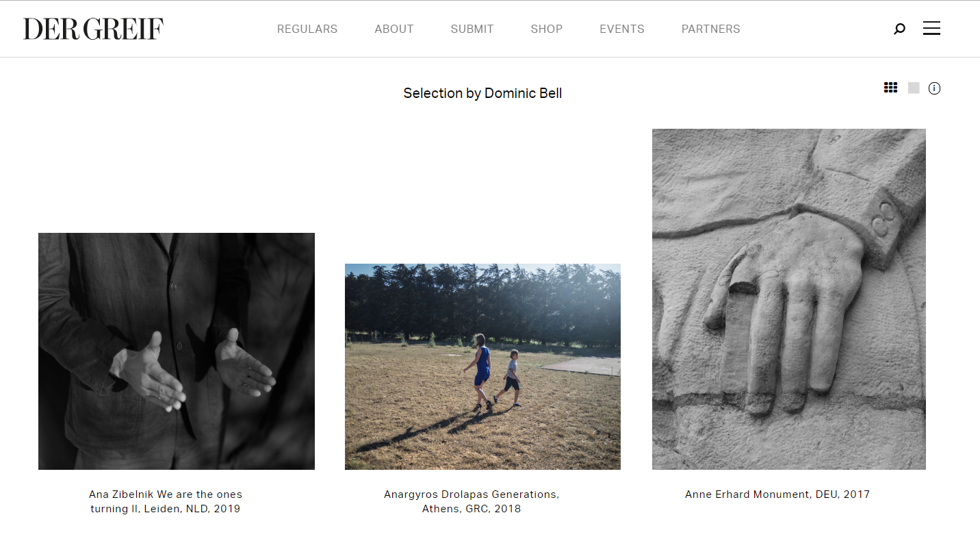Switch to grid view icon
This screenshot has height=552, width=980.
(x=890, y=88)
